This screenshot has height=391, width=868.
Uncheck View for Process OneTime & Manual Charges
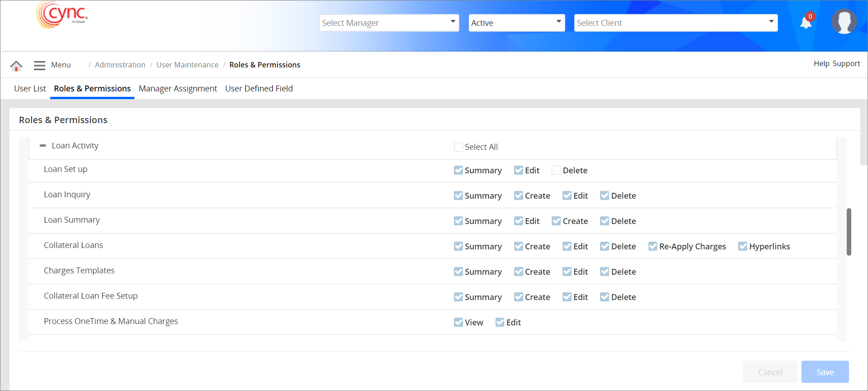(458, 322)
